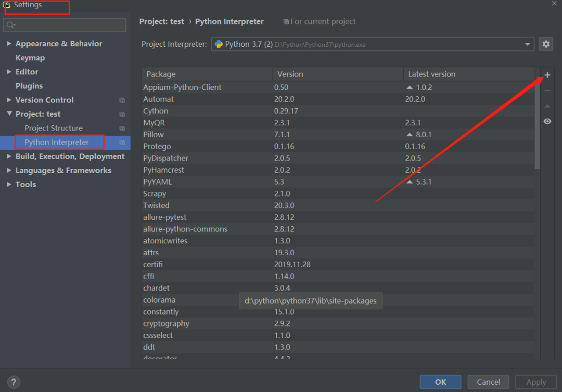
Task: Select the constantly package row
Action: click(338, 312)
